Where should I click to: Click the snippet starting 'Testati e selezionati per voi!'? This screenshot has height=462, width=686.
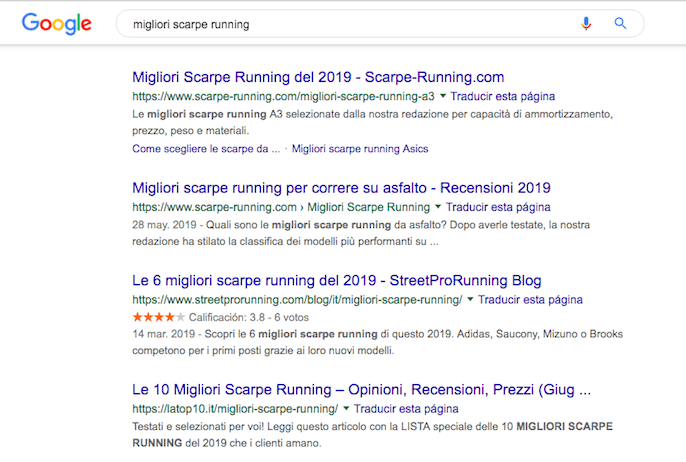372,434
